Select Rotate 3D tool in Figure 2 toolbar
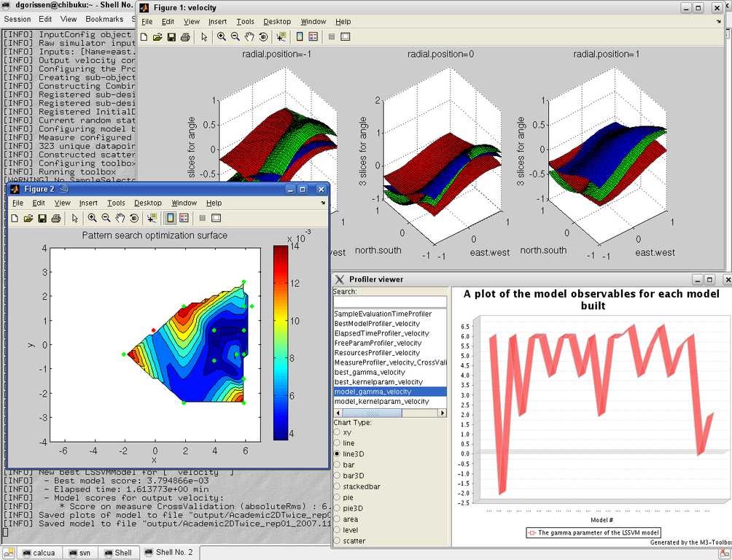This screenshot has width=732, height=560. (x=134, y=218)
